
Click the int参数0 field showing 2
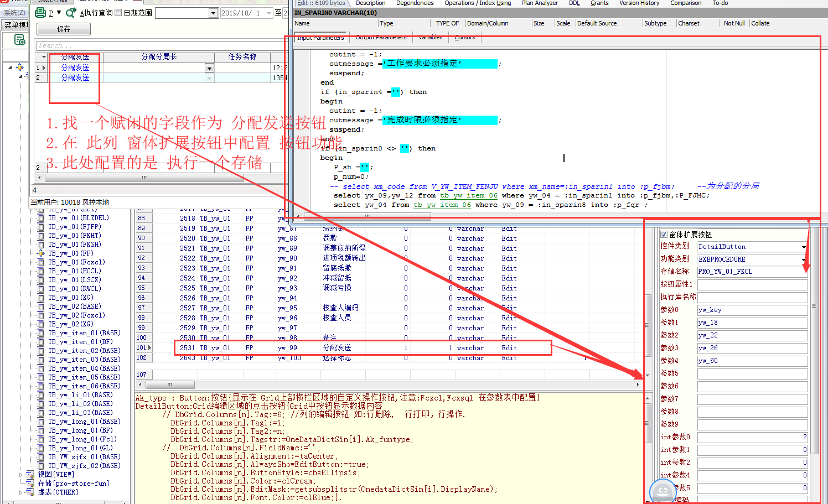tap(752, 437)
